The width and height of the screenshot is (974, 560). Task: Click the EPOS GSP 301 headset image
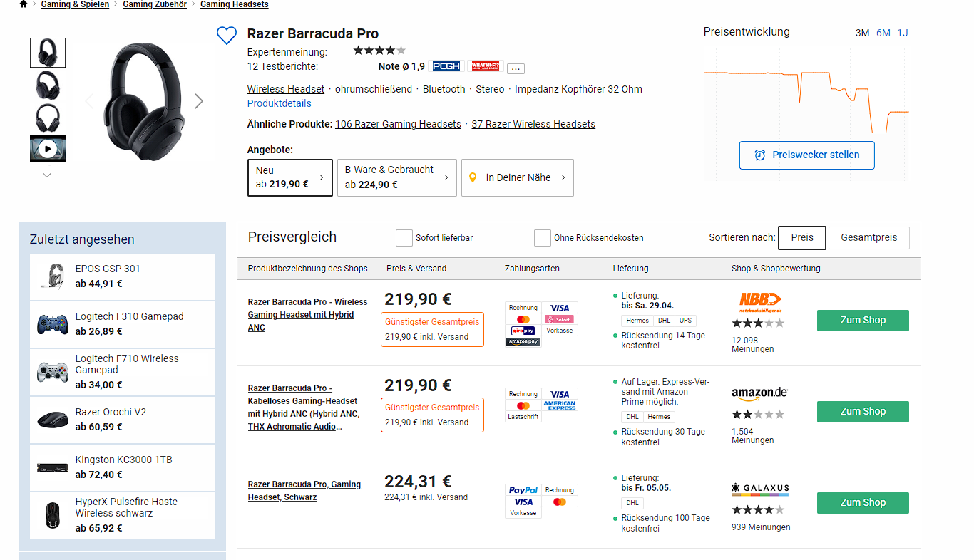(x=53, y=276)
